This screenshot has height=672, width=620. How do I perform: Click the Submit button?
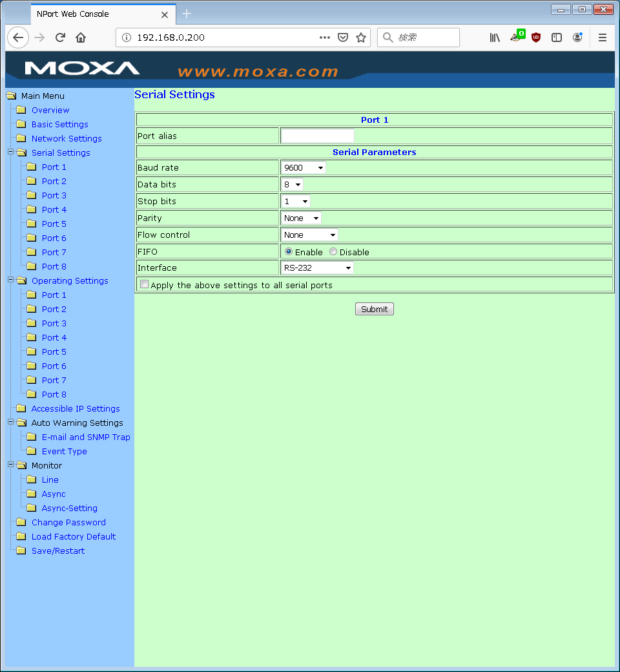375,309
